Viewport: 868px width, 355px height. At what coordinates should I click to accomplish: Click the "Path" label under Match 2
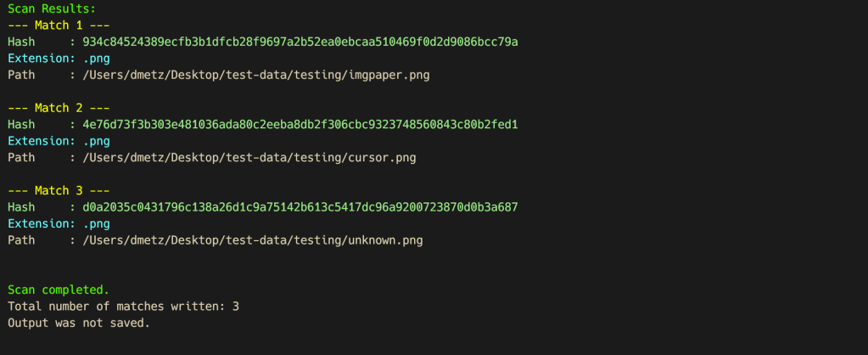21,157
